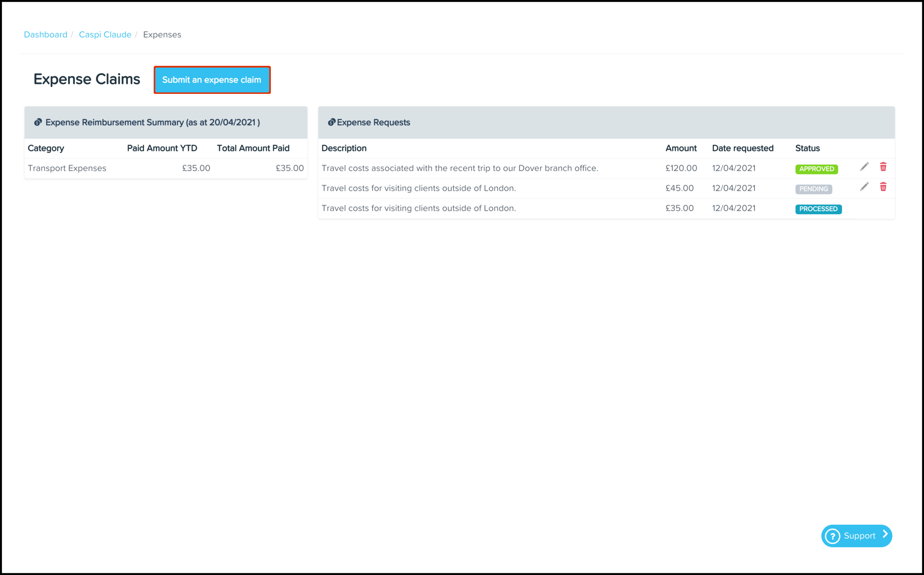
Task: Click the Expenses breadcrumb item
Action: point(162,35)
